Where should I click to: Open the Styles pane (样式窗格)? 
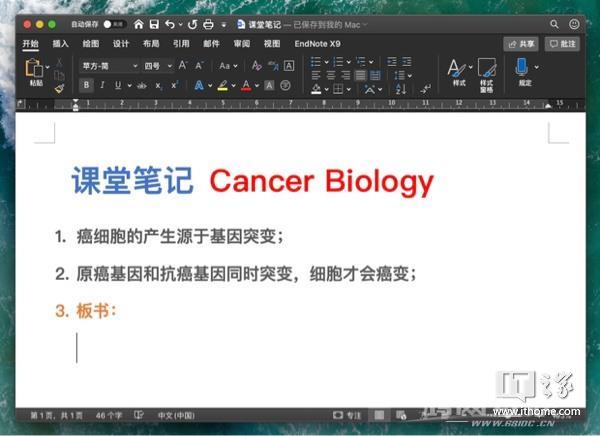(x=487, y=75)
